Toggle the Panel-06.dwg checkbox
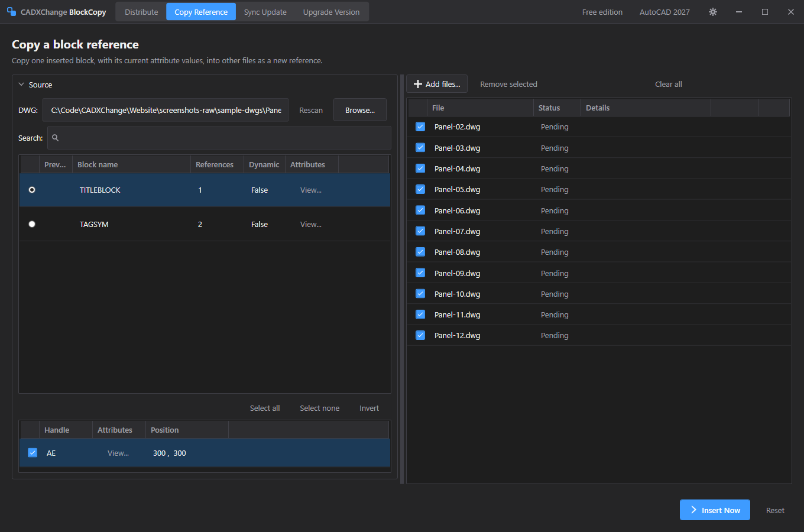The height and width of the screenshot is (532, 804). [x=420, y=210]
